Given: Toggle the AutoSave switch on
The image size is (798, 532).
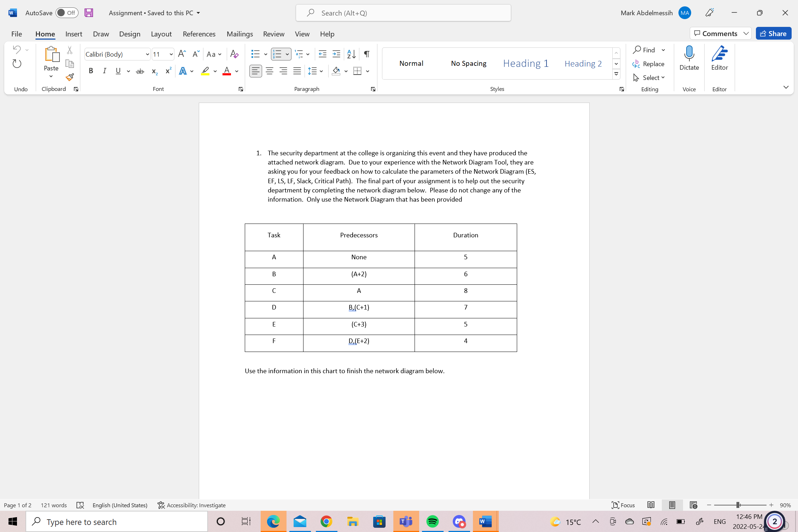Looking at the screenshot, I should pyautogui.click(x=67, y=13).
